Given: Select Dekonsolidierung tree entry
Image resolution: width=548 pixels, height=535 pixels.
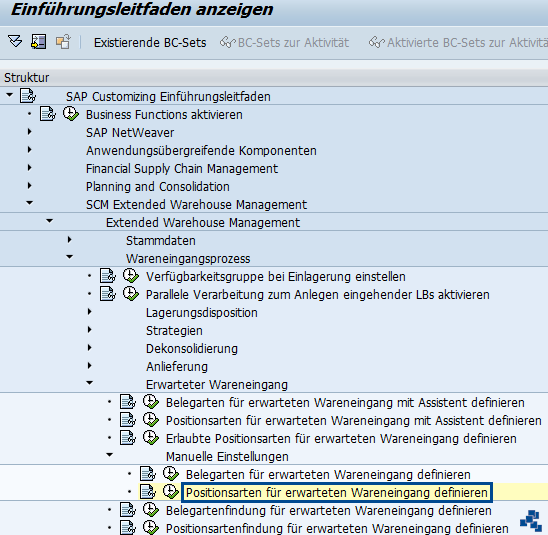Looking at the screenshot, I should coord(192,349).
